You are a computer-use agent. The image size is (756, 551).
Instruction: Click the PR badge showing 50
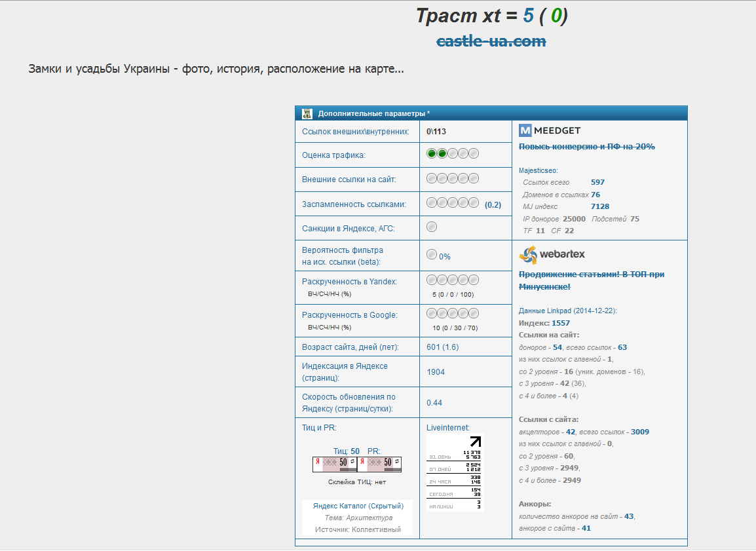pos(379,465)
